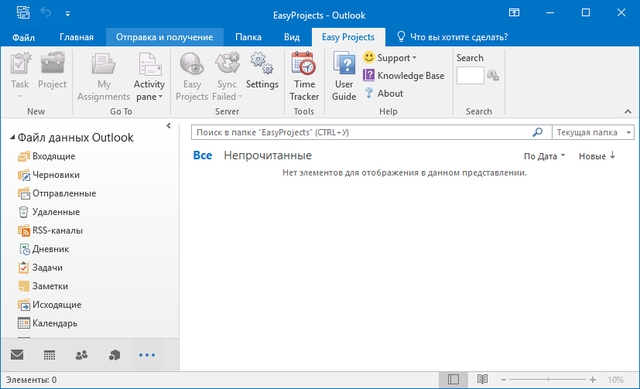Collapse Файл данных Outlook tree
Screen dimensions: 640x389
tap(12, 138)
